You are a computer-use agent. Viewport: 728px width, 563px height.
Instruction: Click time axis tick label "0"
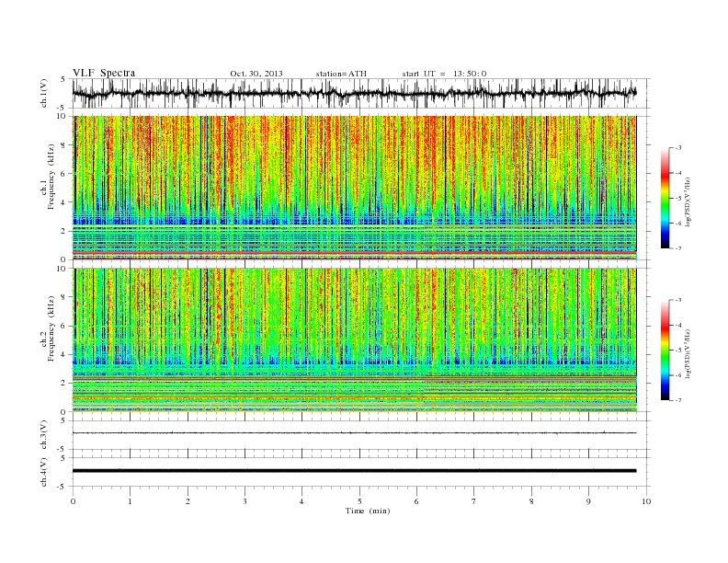point(73,501)
